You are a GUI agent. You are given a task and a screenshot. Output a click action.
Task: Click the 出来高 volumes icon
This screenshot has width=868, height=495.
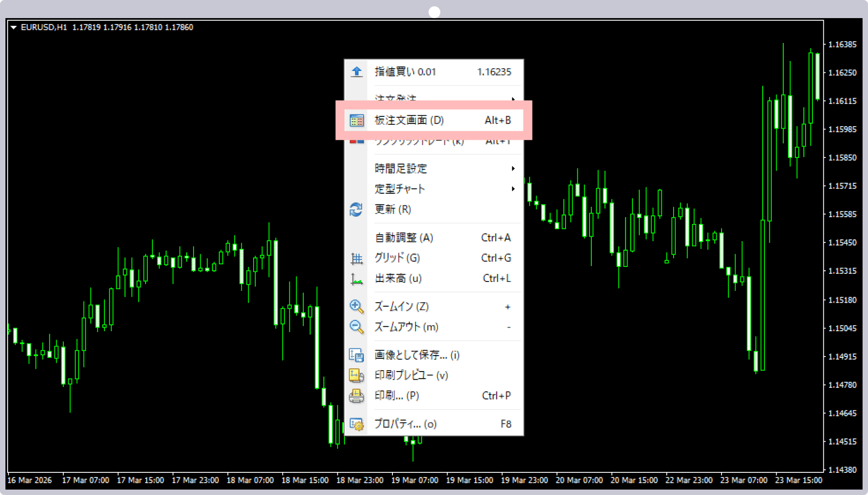[x=357, y=279]
